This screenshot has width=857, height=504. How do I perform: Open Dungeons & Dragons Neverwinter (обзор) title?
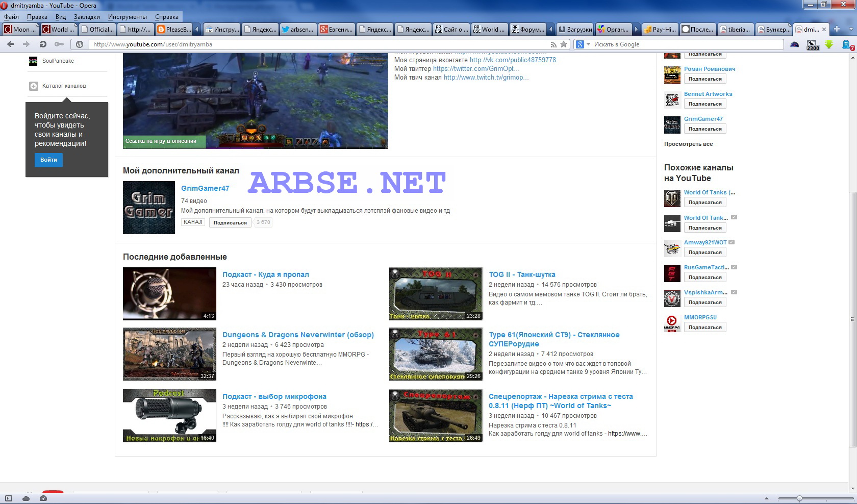[298, 335]
